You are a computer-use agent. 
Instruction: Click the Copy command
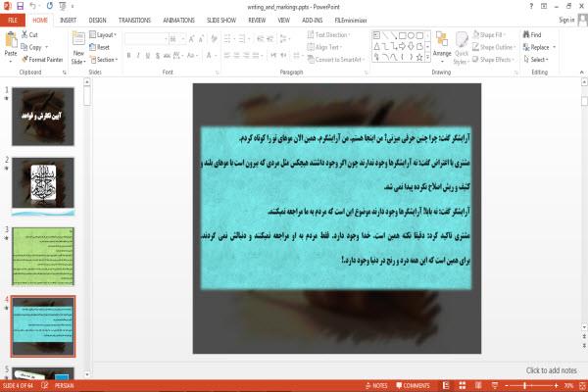coord(31,47)
